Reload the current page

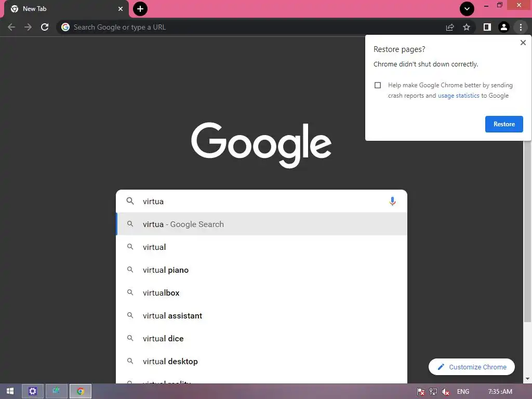point(45,27)
